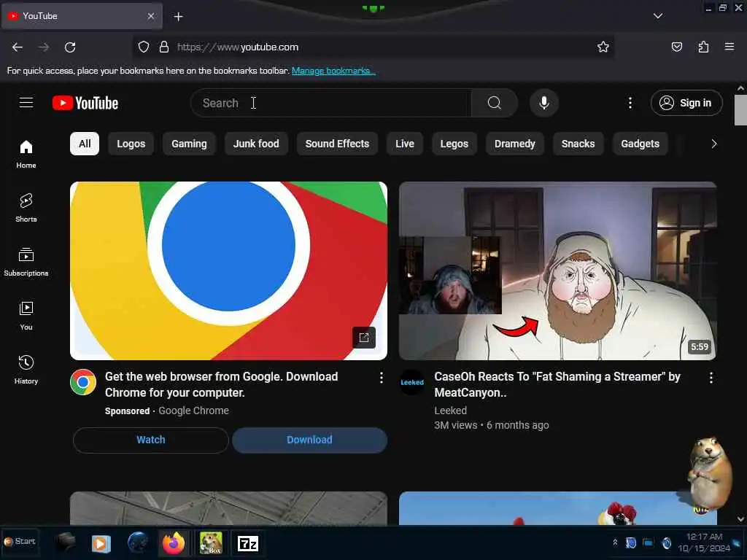
Task: Click the taskbar clock showing 12:17 AM
Action: click(704, 542)
